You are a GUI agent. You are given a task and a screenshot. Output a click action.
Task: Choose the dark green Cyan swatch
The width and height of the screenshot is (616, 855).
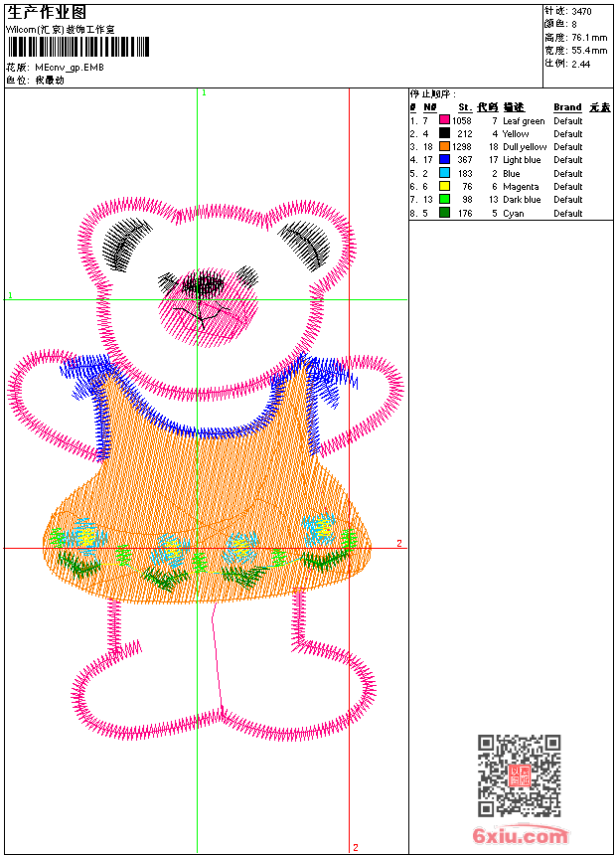tap(444, 213)
